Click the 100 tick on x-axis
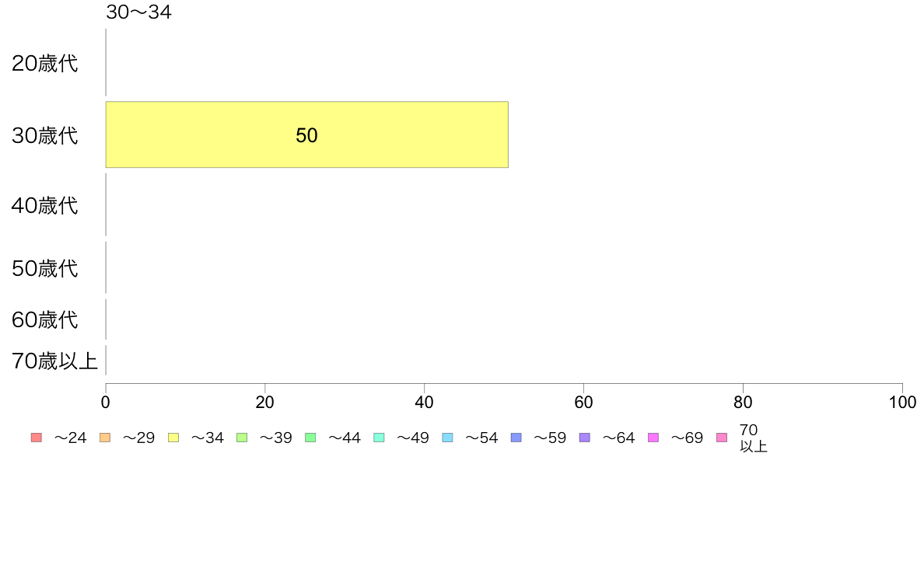 [x=902, y=403]
